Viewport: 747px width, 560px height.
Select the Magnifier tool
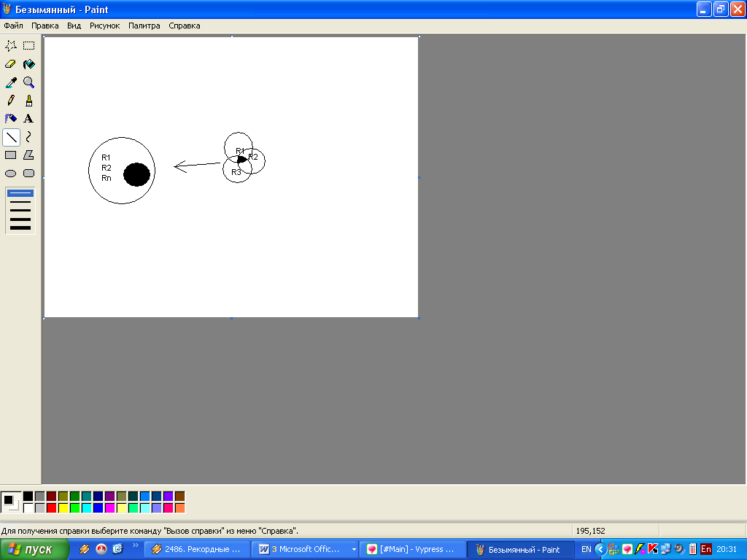(29, 82)
